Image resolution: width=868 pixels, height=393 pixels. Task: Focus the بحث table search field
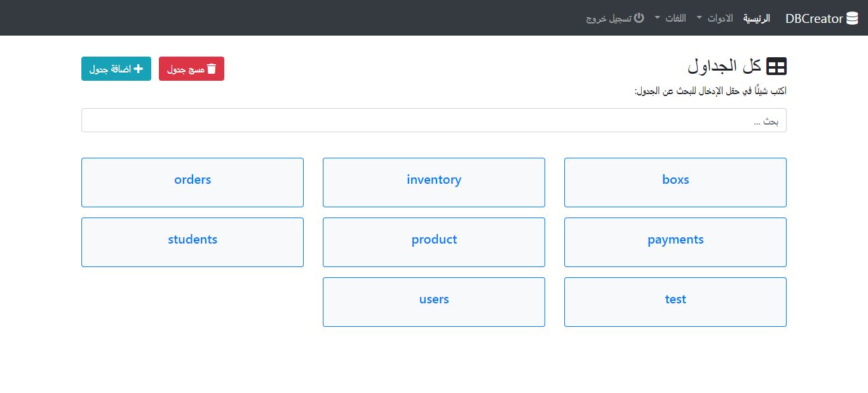pyautogui.click(x=433, y=120)
